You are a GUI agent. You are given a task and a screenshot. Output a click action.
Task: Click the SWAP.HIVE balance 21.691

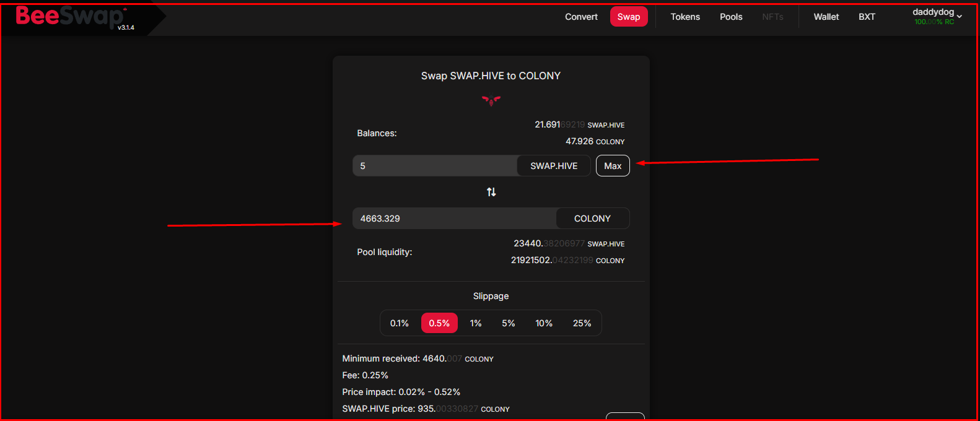click(580, 124)
